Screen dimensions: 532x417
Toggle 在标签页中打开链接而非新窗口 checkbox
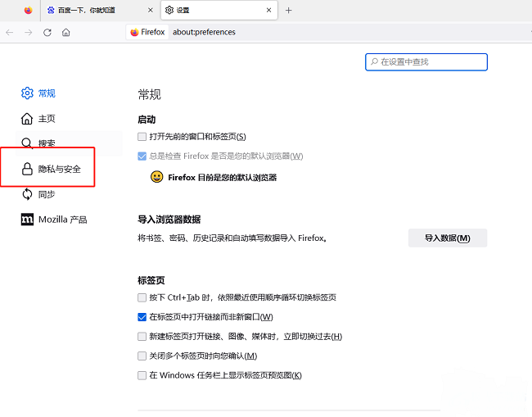pos(142,317)
